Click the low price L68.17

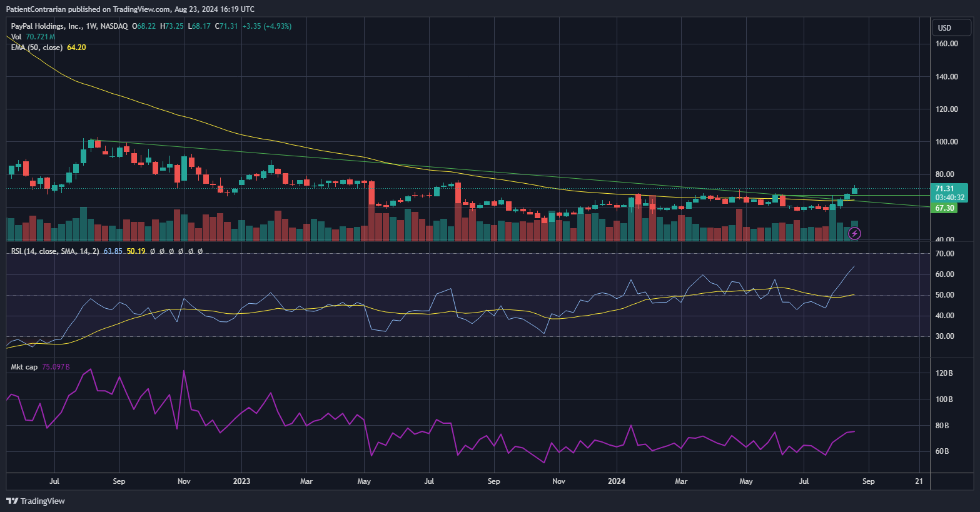[x=200, y=26]
